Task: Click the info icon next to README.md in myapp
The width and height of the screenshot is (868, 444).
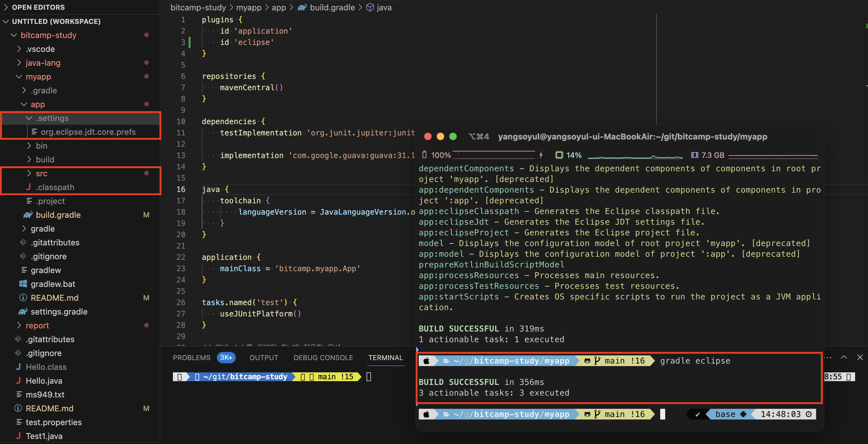Action: click(x=23, y=298)
